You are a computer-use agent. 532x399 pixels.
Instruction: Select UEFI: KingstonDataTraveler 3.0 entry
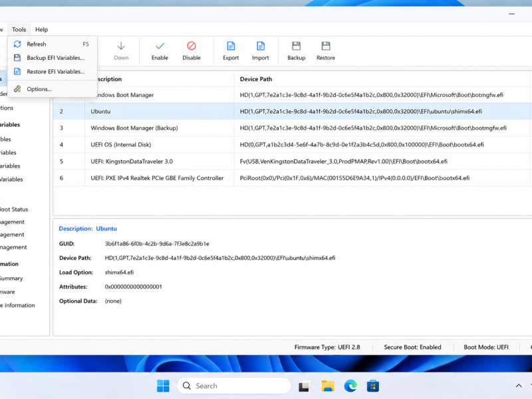293,161
